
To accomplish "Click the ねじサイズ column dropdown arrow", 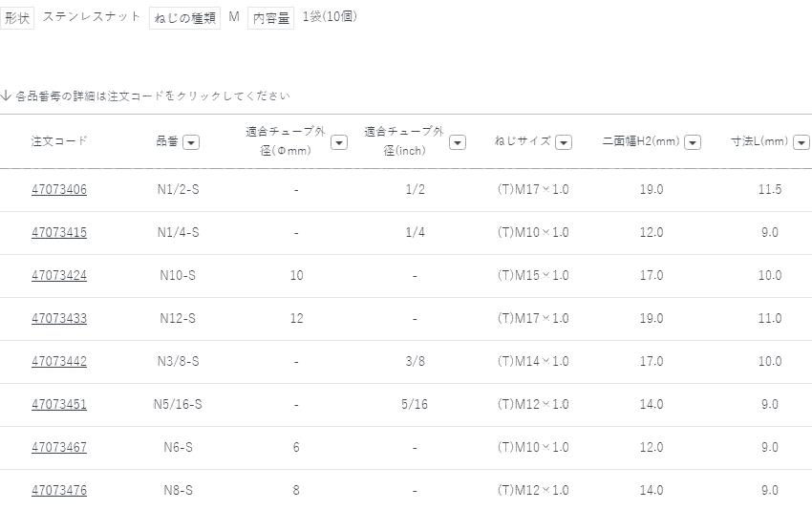I will [564, 142].
